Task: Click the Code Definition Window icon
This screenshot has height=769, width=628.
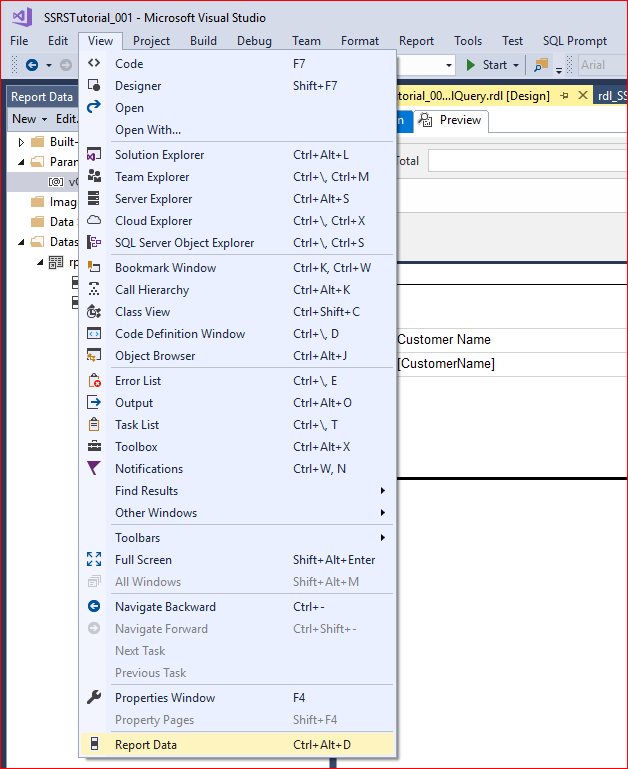Action: tap(94, 333)
